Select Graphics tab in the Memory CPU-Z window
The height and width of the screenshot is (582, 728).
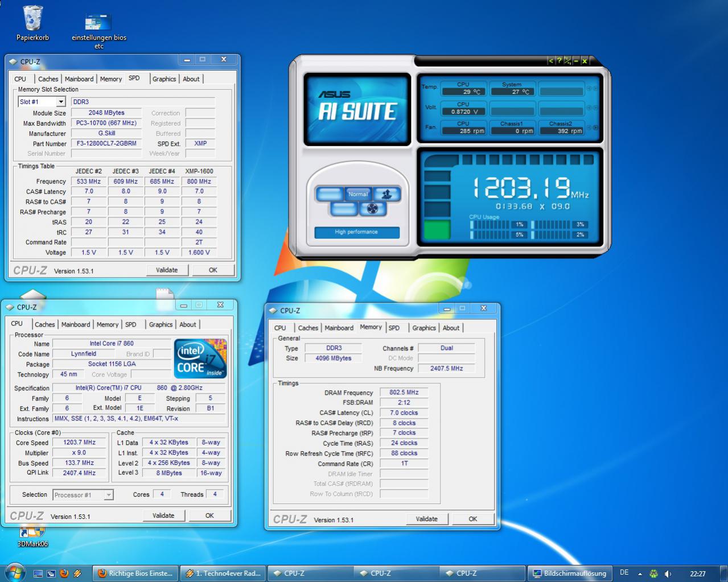click(424, 328)
